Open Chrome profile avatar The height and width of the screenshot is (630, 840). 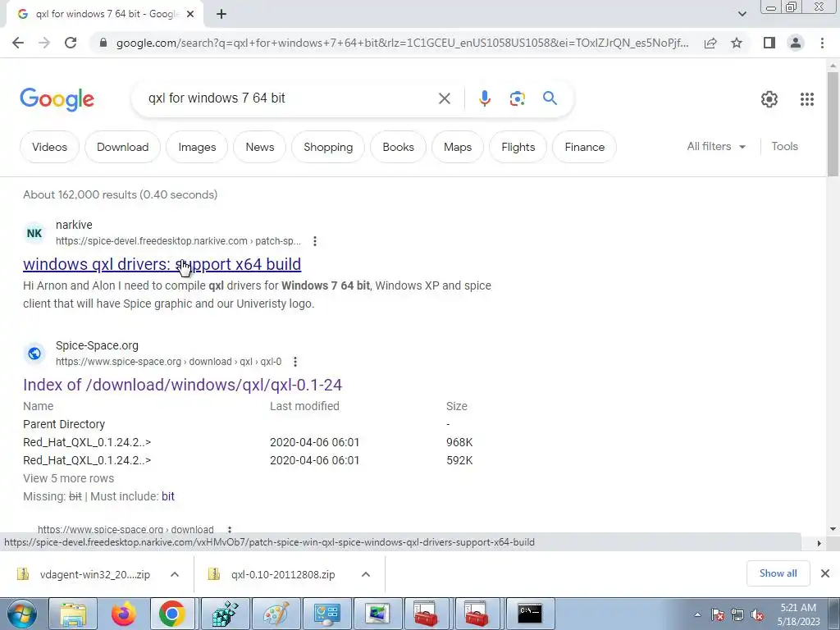796,43
